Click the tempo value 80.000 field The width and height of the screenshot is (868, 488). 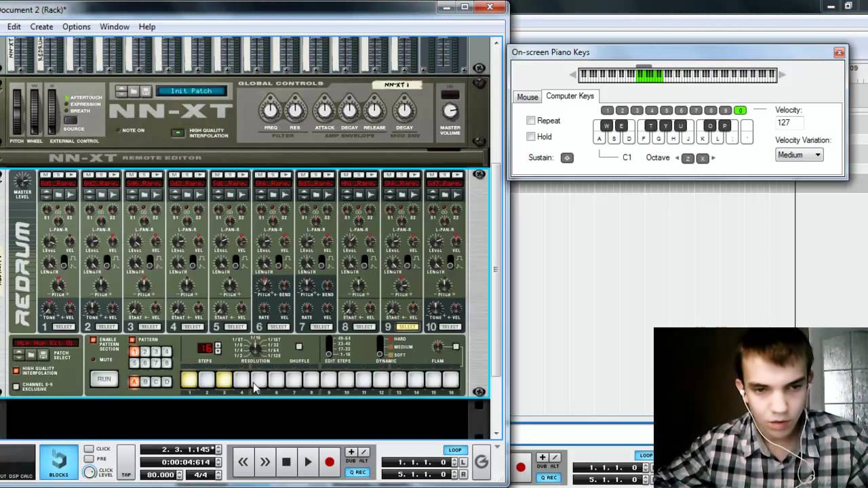(161, 474)
